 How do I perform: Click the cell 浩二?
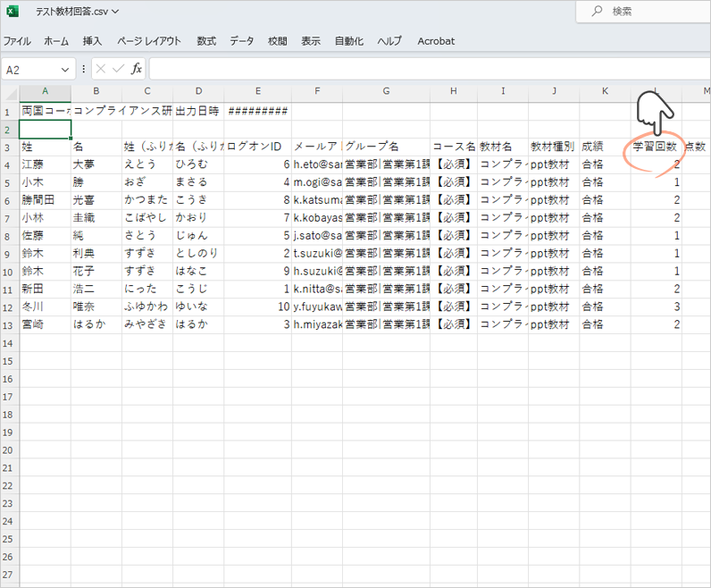pos(96,290)
